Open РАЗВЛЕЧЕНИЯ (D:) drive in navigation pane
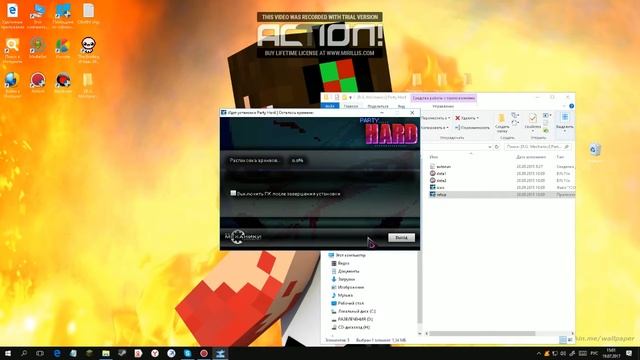The width and height of the screenshot is (640, 360). tap(352, 319)
